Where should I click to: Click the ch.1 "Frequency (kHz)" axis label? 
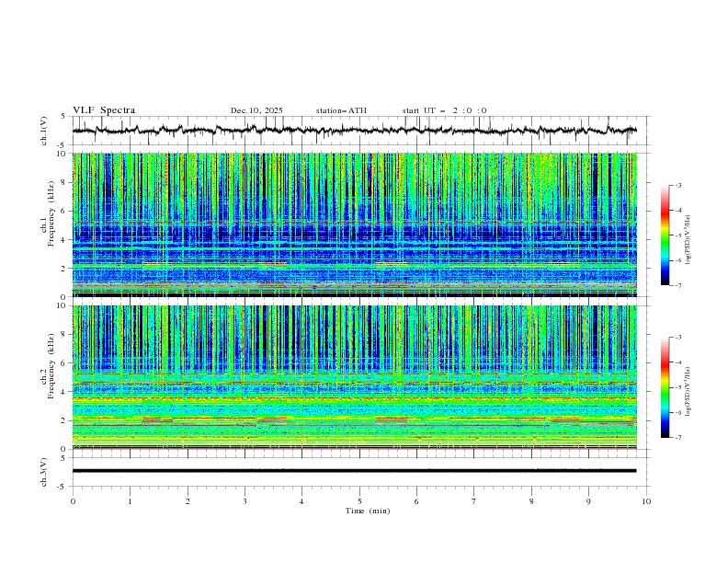click(51, 212)
